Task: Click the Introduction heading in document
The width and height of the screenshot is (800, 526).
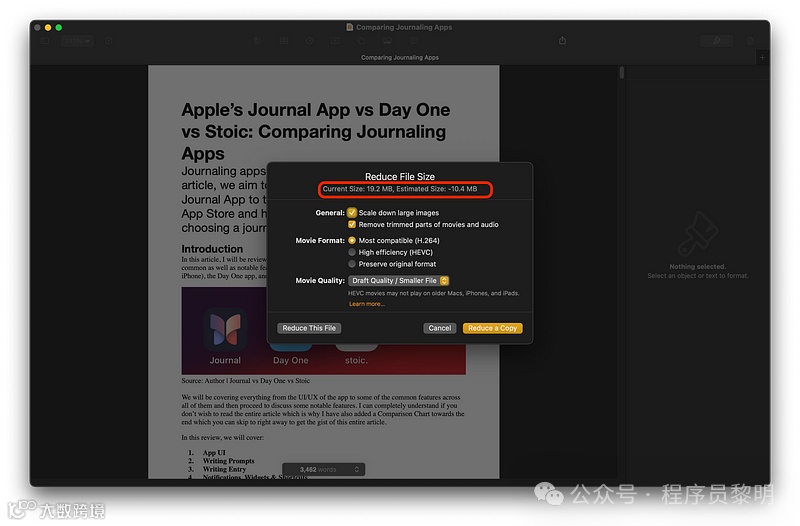Action: point(212,249)
